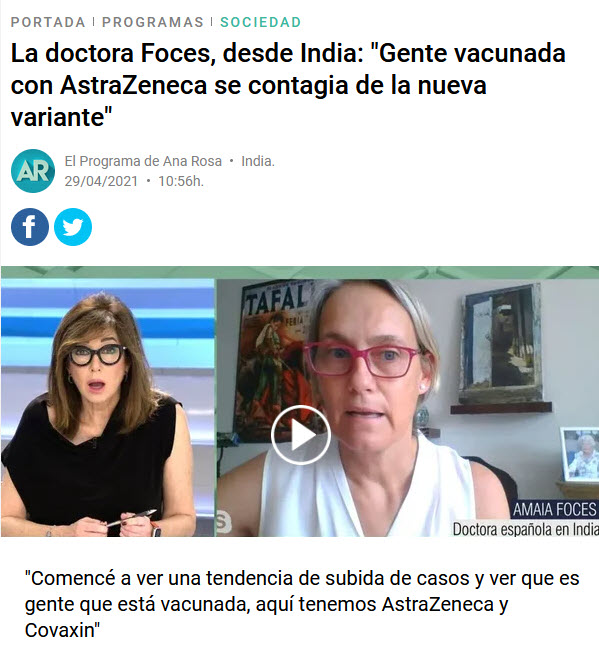
Task: Click the Skype logo in the video
Action: 224,522
